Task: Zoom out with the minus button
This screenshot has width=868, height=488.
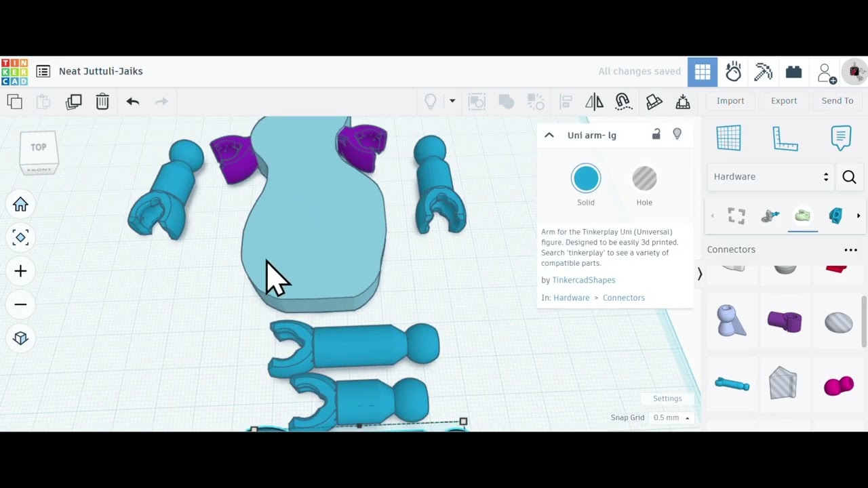Action: point(20,304)
